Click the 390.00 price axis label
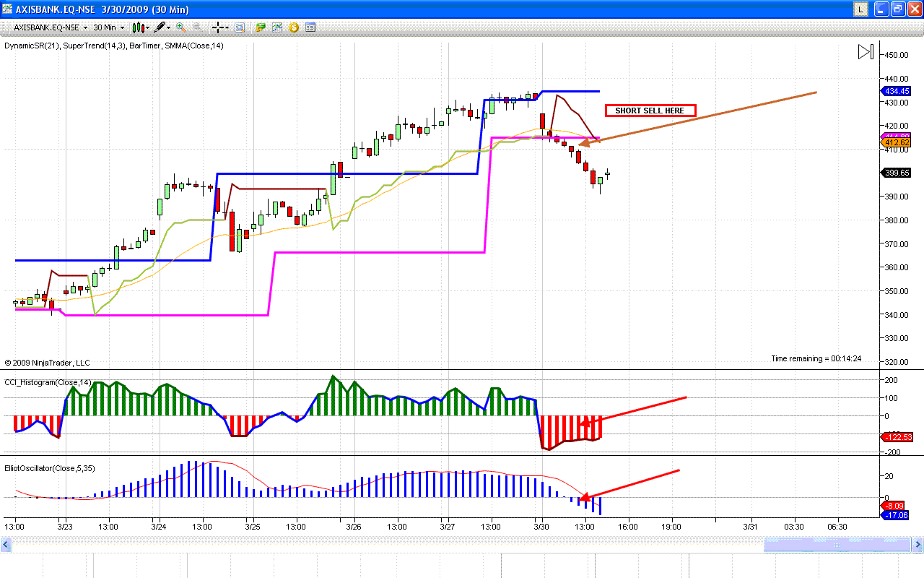This screenshot has height=578, width=924. coord(898,197)
